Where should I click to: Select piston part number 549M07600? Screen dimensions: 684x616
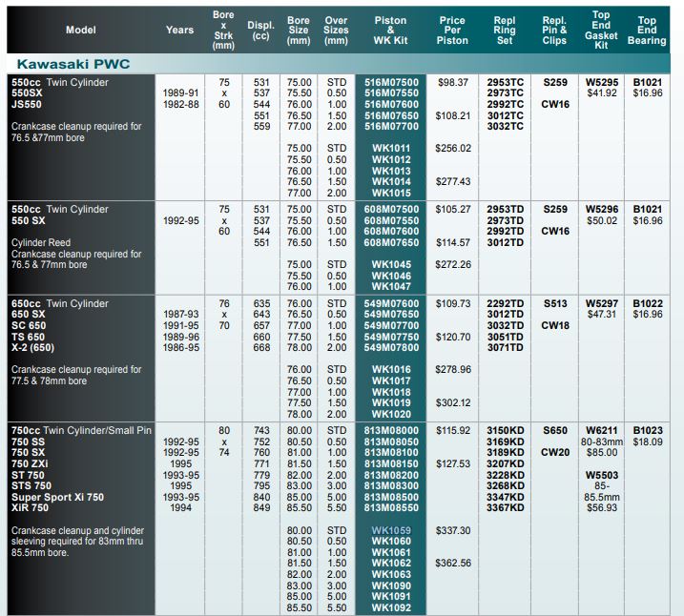pyautogui.click(x=391, y=303)
